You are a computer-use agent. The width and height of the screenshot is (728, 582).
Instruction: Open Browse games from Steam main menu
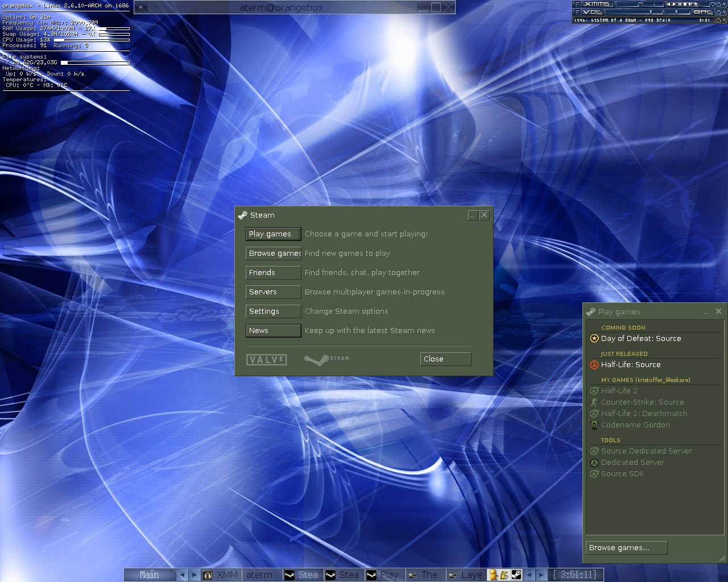click(x=274, y=253)
